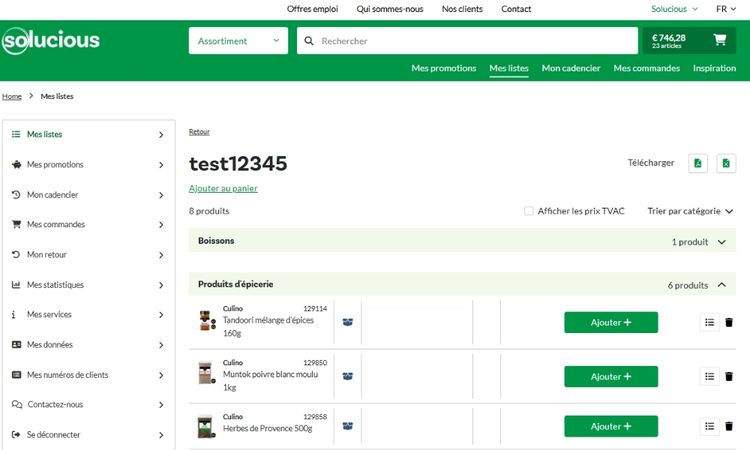Click Ajouter au panier link
Image resolution: width=750 pixels, height=450 pixels.
click(x=223, y=188)
